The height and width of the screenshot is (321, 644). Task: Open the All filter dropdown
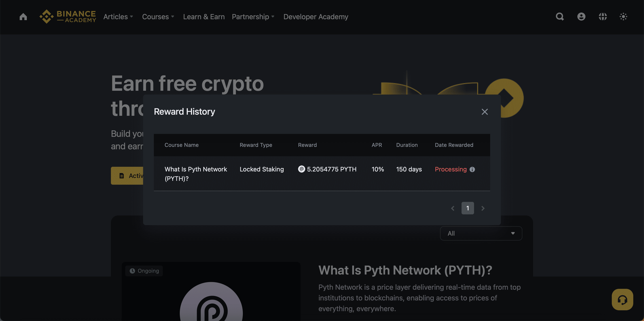pos(481,233)
